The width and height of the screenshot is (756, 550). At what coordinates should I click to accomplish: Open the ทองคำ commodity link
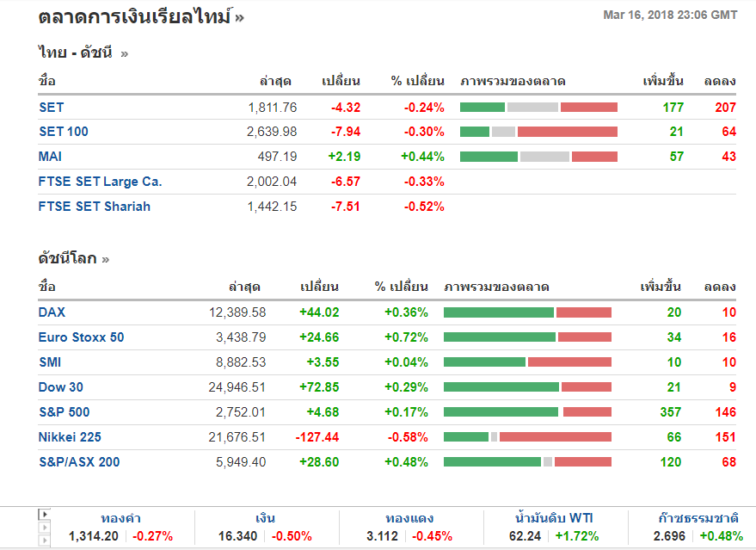120,519
